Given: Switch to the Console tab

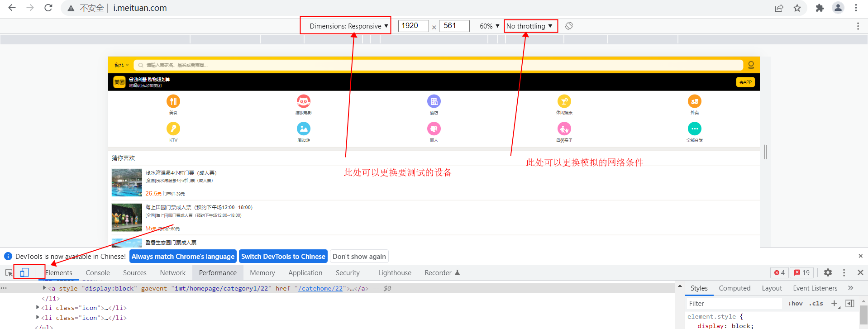Looking at the screenshot, I should (x=98, y=272).
